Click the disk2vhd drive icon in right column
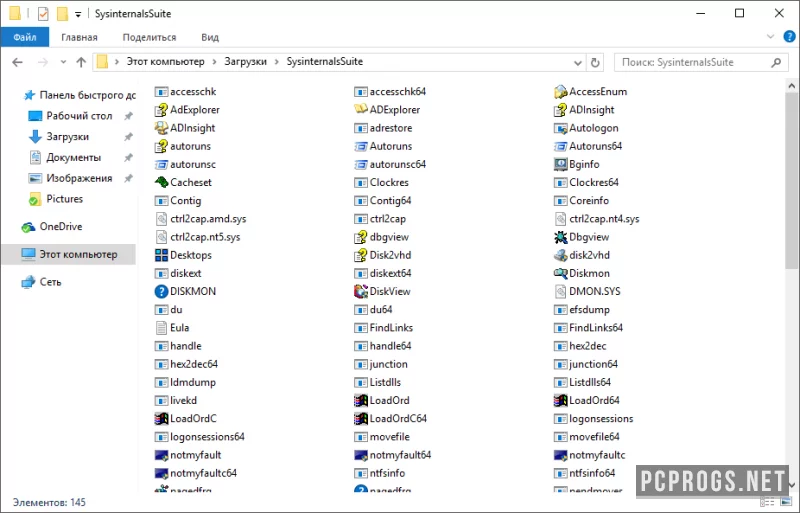This screenshot has width=800, height=513. 561,255
